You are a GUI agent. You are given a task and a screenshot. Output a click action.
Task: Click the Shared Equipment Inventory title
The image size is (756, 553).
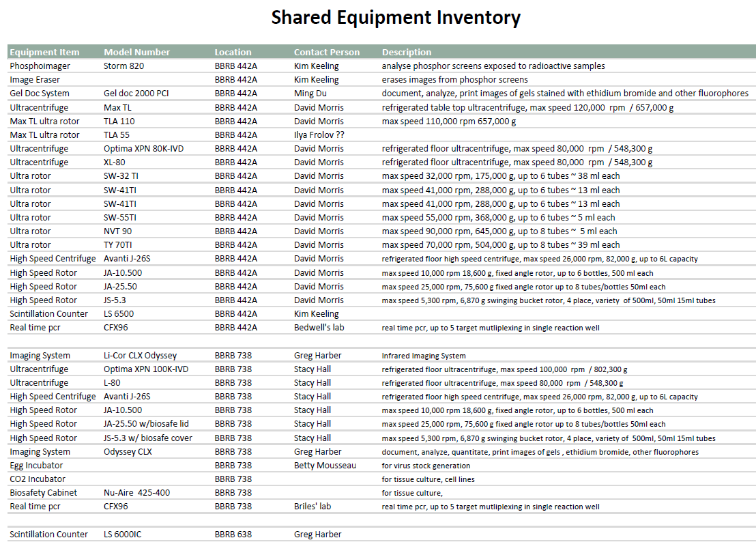click(395, 18)
